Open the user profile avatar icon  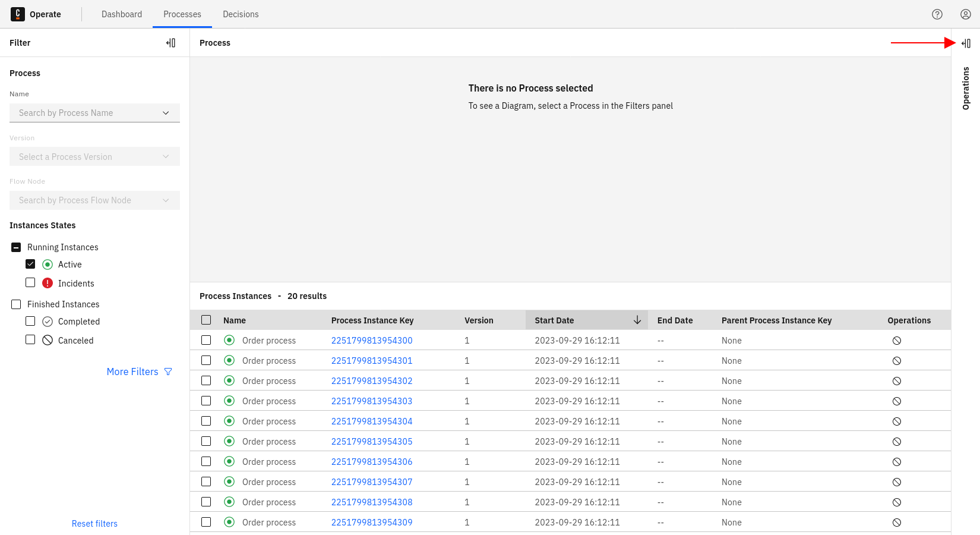coord(966,14)
